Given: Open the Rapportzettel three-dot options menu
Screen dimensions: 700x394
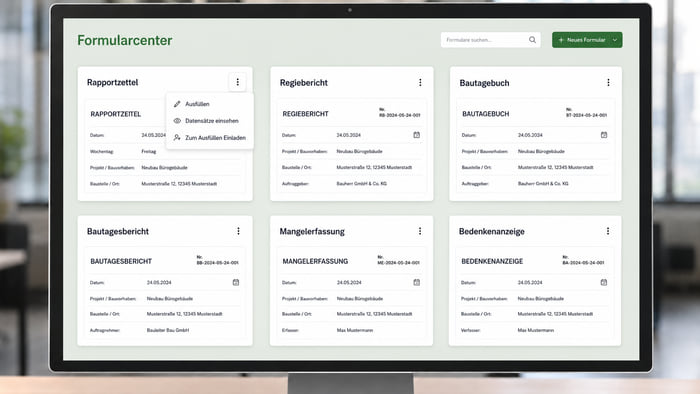Looking at the screenshot, I should 238,82.
